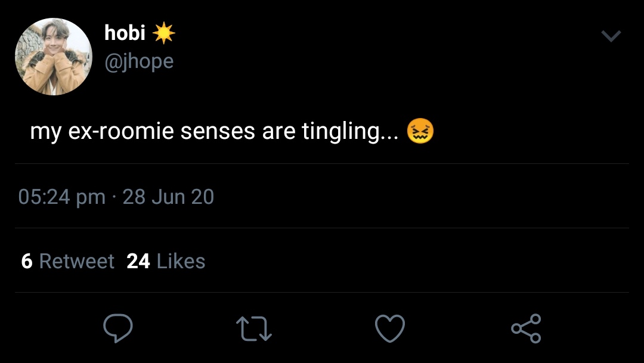Click the word senses in the tweet
The height and width of the screenshot is (363, 644).
click(x=218, y=131)
